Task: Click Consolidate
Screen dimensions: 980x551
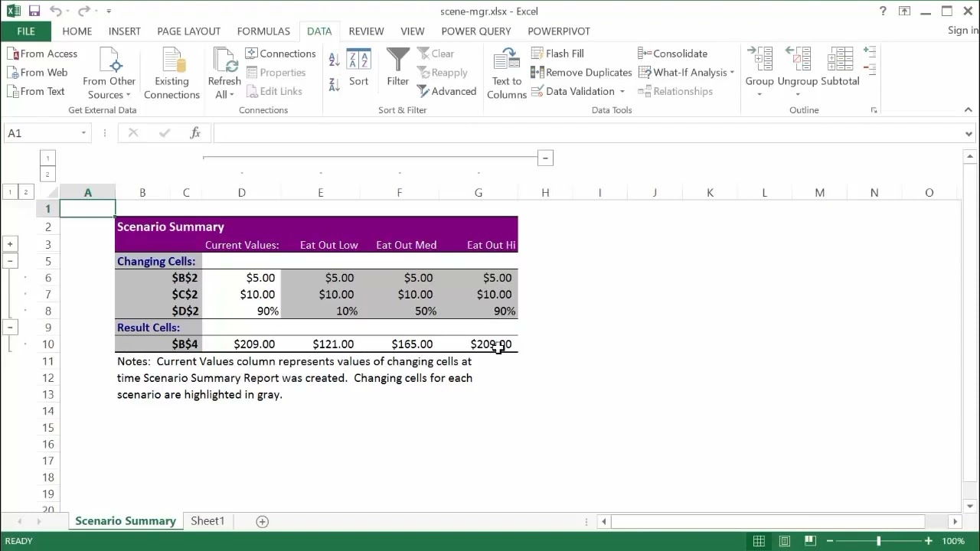Action: [x=673, y=54]
